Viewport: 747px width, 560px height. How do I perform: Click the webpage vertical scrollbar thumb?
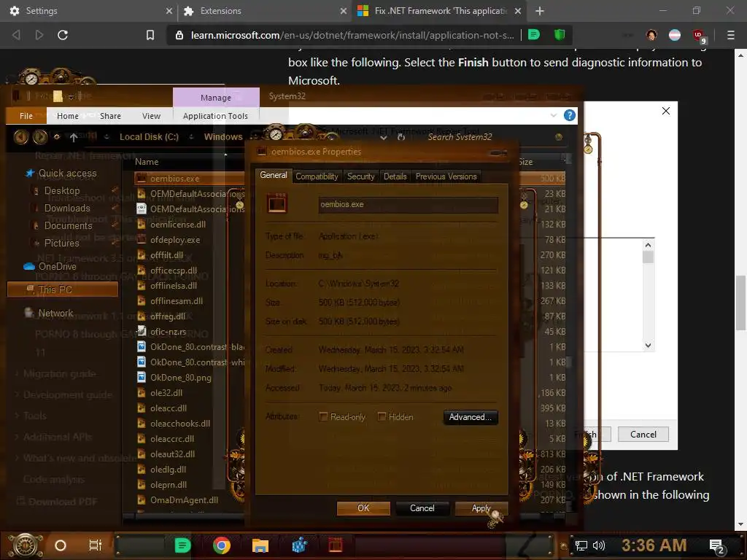tap(741, 303)
